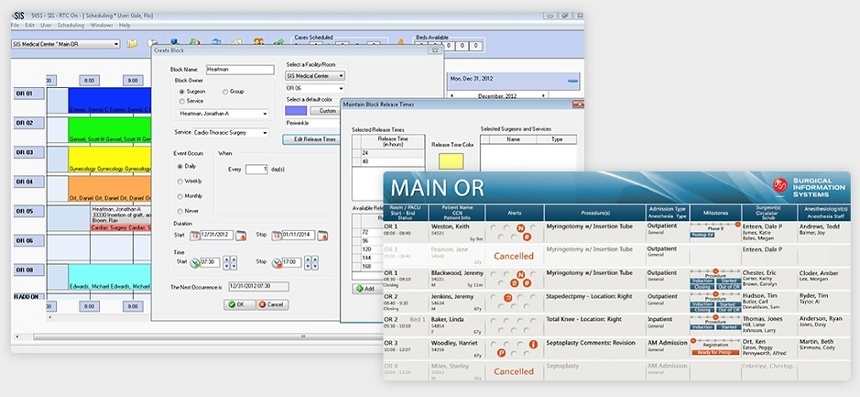Screen dimensions: 860x397
Task: Click the clock icon beside Start time 07:30
Action: point(195,263)
